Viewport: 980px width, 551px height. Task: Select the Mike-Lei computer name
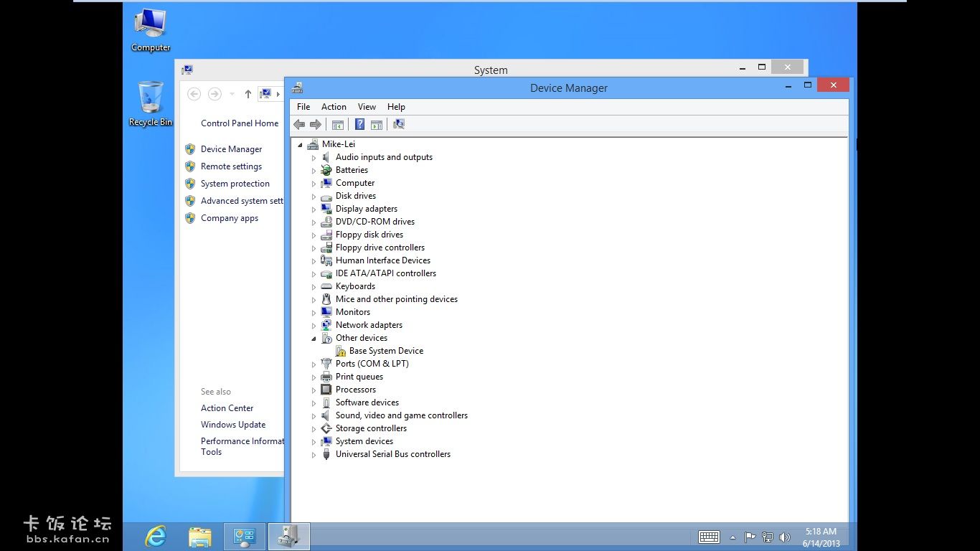(x=339, y=144)
